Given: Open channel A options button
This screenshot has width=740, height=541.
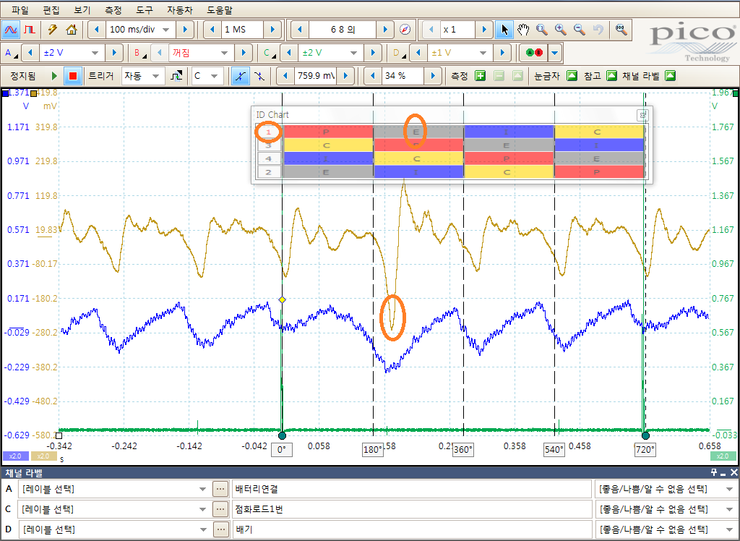Looking at the screenshot, I should (x=10, y=53).
